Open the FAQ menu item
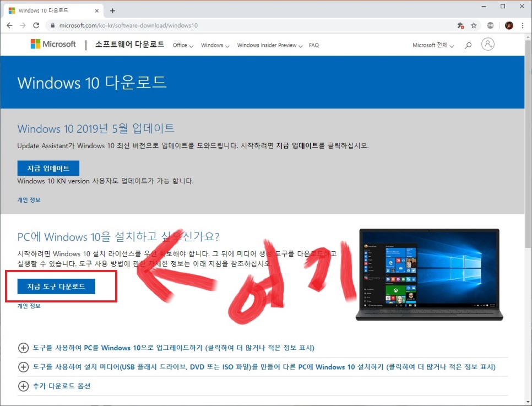The width and height of the screenshot is (532, 406). [314, 45]
